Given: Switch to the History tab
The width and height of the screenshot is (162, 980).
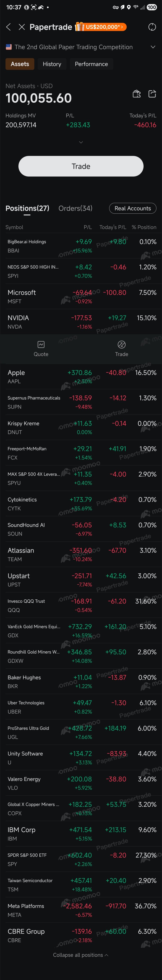Looking at the screenshot, I should tap(52, 64).
